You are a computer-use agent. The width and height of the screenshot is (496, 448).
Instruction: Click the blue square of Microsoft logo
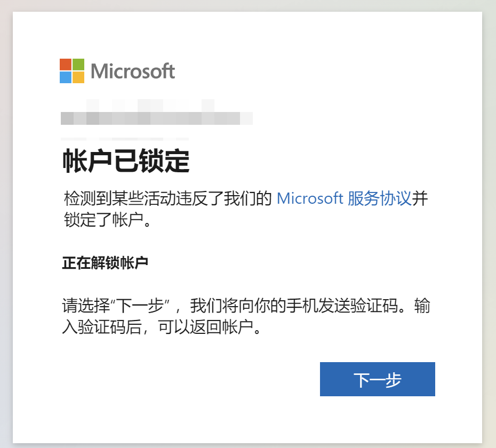coord(66,77)
